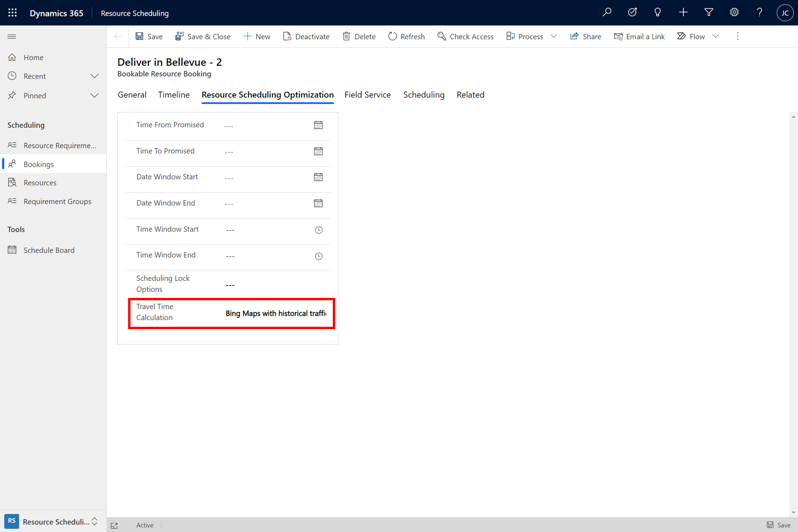
Task: Open the more commands overflow menu
Action: click(737, 36)
